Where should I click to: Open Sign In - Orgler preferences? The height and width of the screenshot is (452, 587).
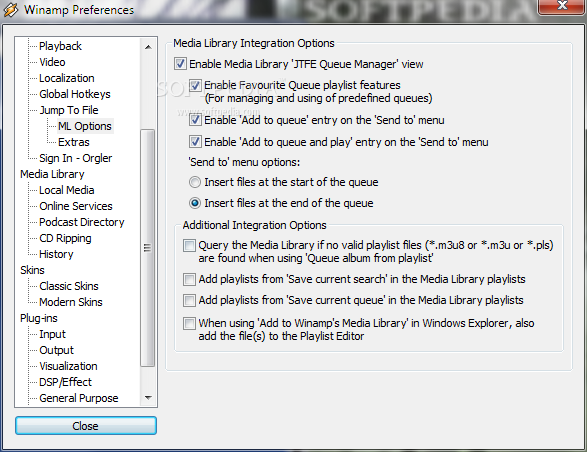coord(75,158)
